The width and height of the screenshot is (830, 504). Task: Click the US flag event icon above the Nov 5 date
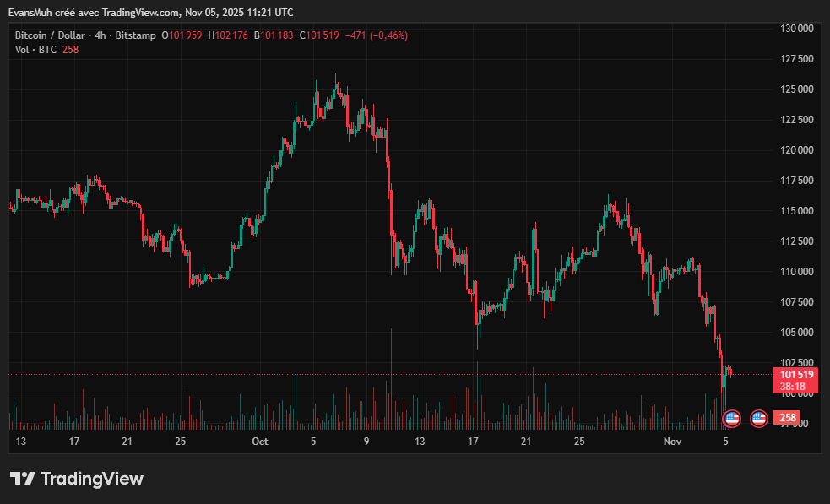[731, 419]
